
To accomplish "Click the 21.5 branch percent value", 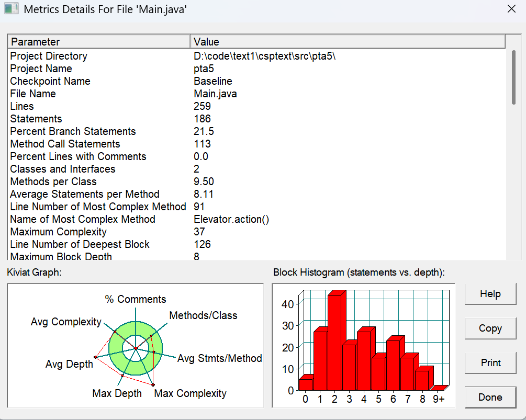I will click(x=204, y=131).
